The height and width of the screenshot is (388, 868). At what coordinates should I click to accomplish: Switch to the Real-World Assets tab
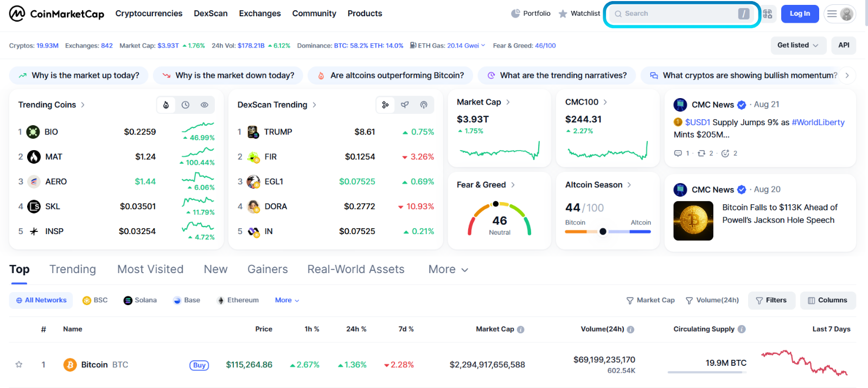click(356, 269)
